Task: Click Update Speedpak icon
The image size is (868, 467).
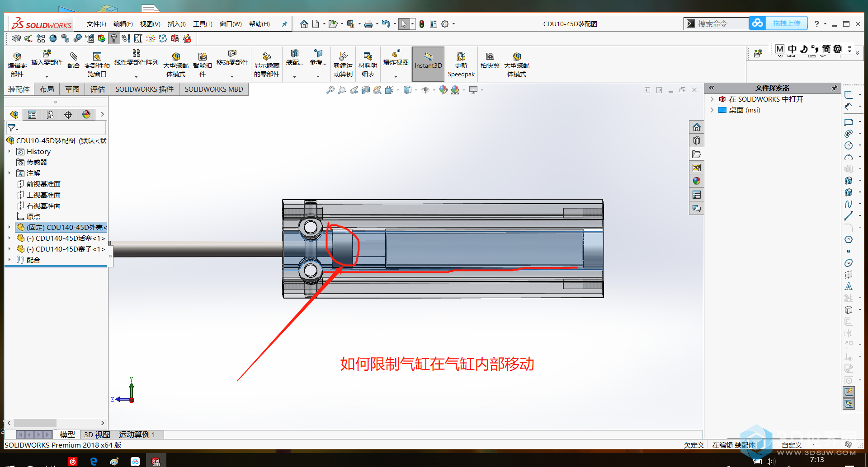Action: click(x=461, y=65)
